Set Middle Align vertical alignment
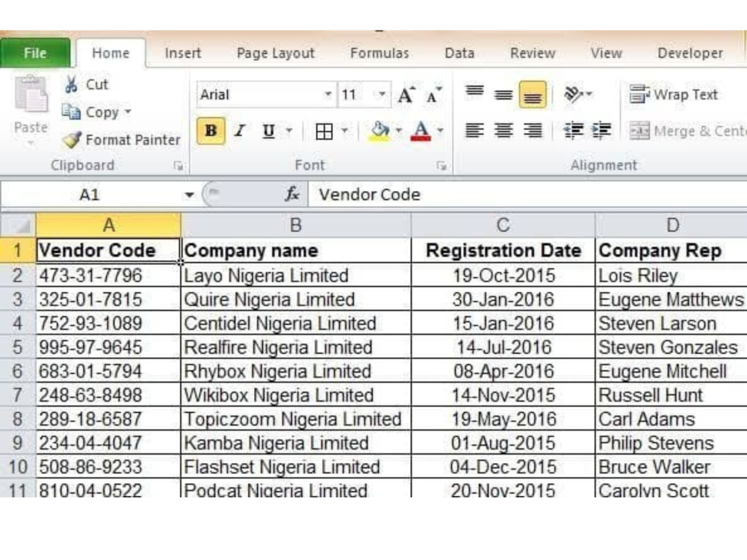 [503, 94]
